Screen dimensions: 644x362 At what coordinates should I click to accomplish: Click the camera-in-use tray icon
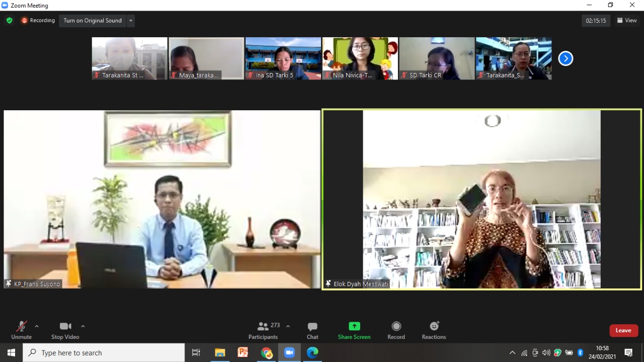pyautogui.click(x=535, y=352)
